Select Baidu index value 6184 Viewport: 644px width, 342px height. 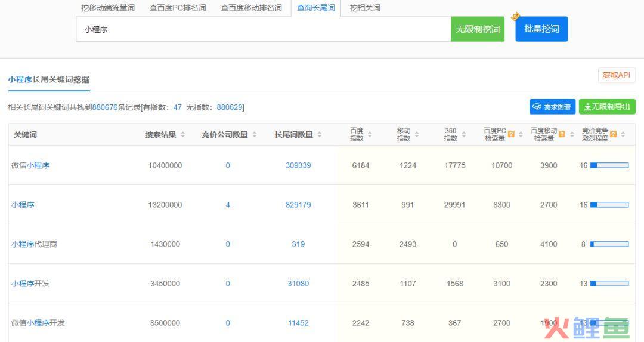361,165
